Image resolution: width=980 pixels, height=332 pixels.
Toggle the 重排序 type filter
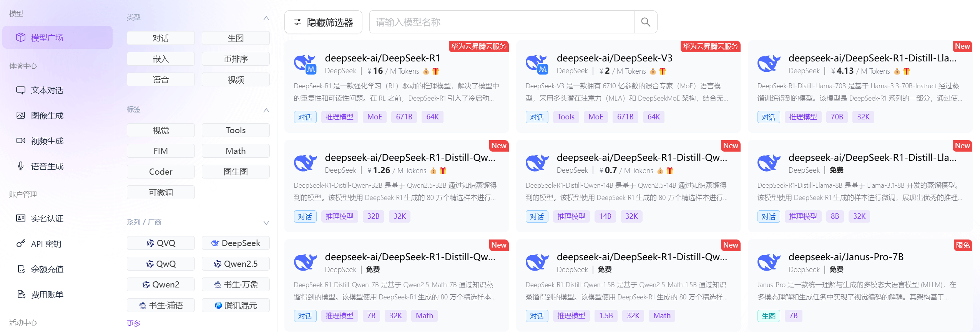coord(236,59)
